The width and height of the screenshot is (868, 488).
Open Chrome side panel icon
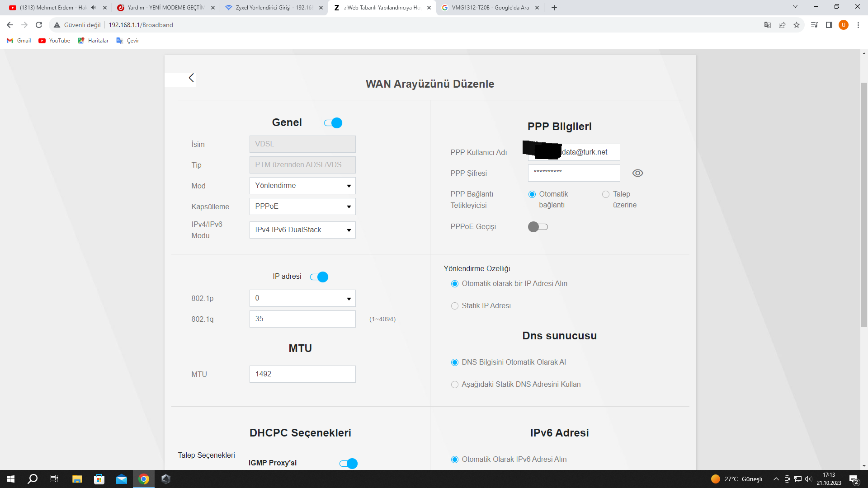pos(829,25)
